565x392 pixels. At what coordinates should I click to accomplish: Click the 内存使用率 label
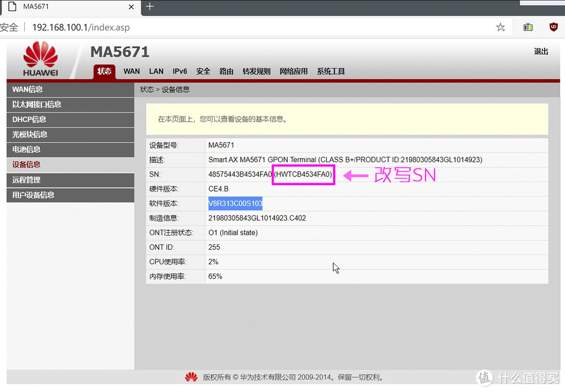coord(167,277)
